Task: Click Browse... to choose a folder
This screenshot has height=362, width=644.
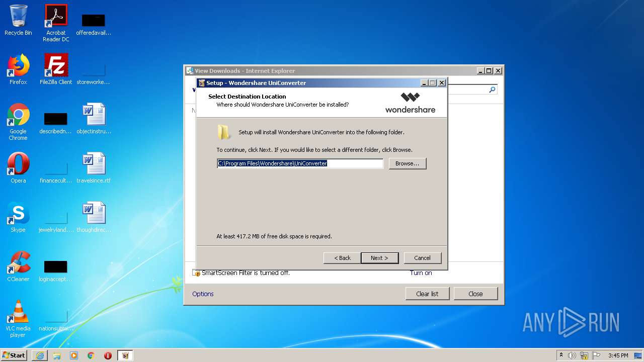Action: (408, 163)
